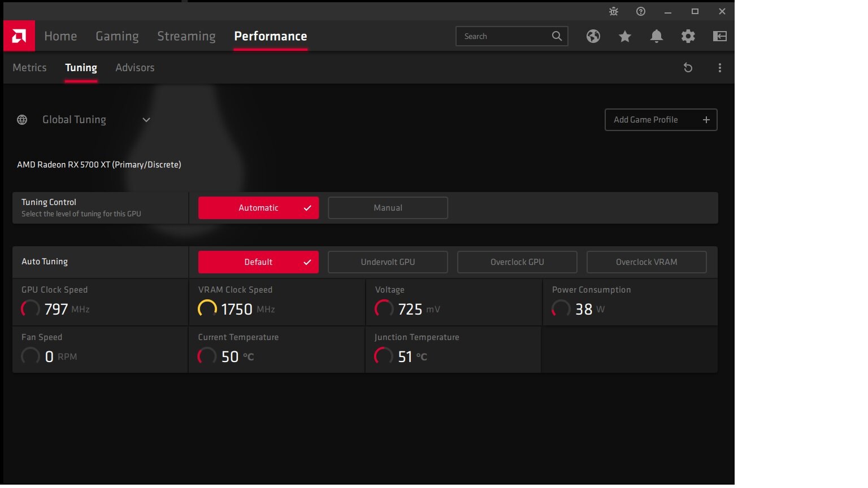868x488 pixels.
Task: Maximize the Radeon Software window
Action: (x=695, y=11)
